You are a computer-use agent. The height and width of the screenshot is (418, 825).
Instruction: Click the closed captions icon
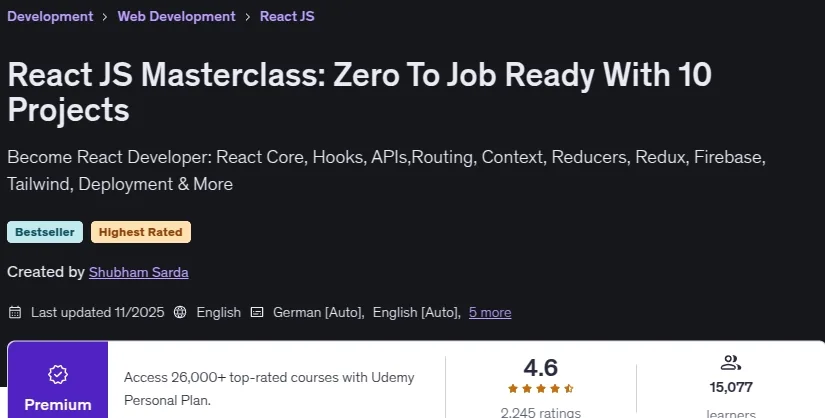point(257,312)
